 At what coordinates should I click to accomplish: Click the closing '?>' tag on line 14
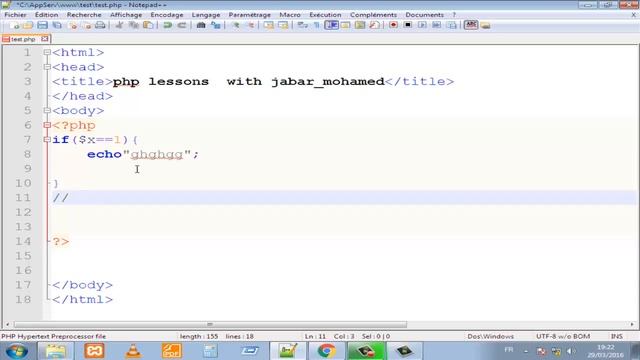coord(61,242)
